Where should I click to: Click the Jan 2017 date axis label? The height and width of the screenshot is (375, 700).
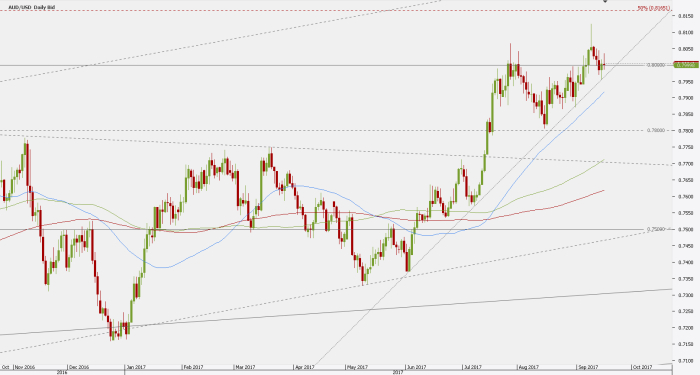coord(136,367)
